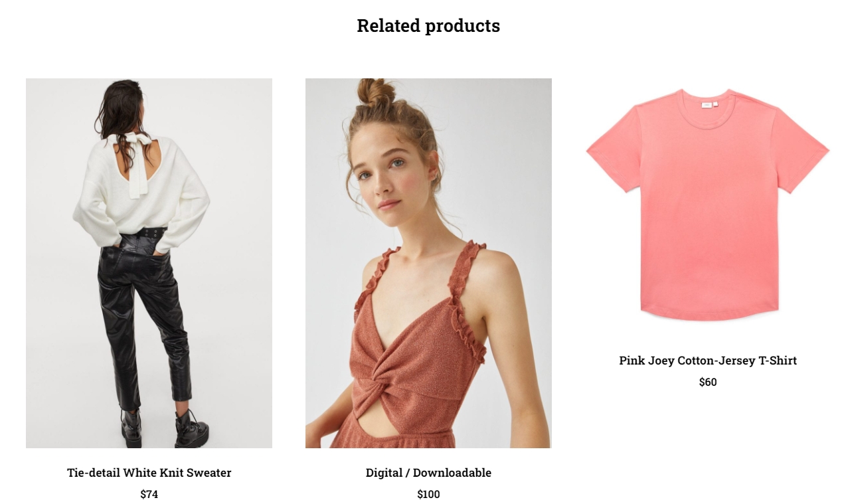The image size is (848, 504).
Task: Click the Digital / Downloadable product title
Action: (428, 473)
